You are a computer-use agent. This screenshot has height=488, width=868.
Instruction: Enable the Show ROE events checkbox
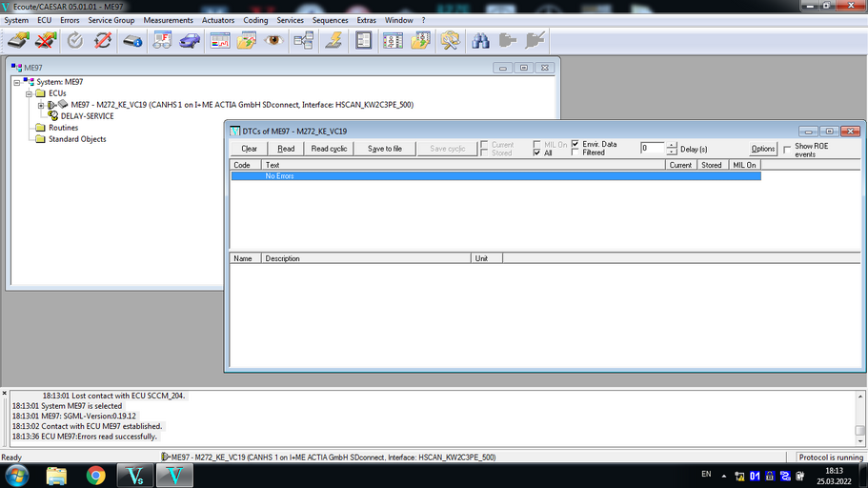pos(787,150)
